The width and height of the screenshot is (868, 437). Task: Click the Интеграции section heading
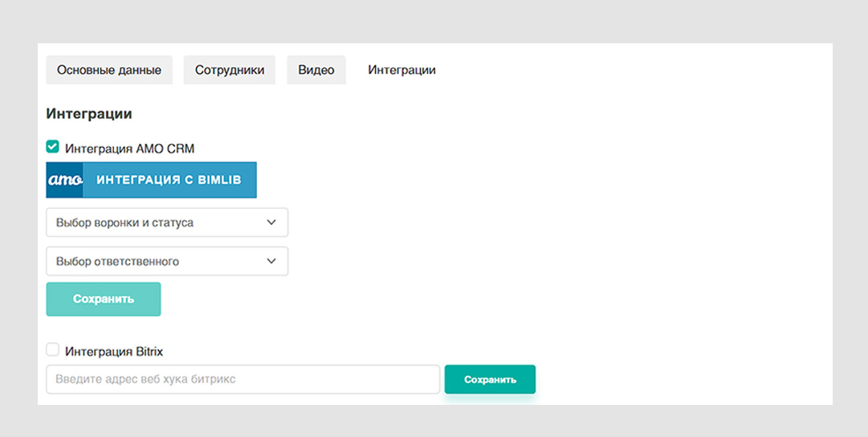(x=89, y=114)
